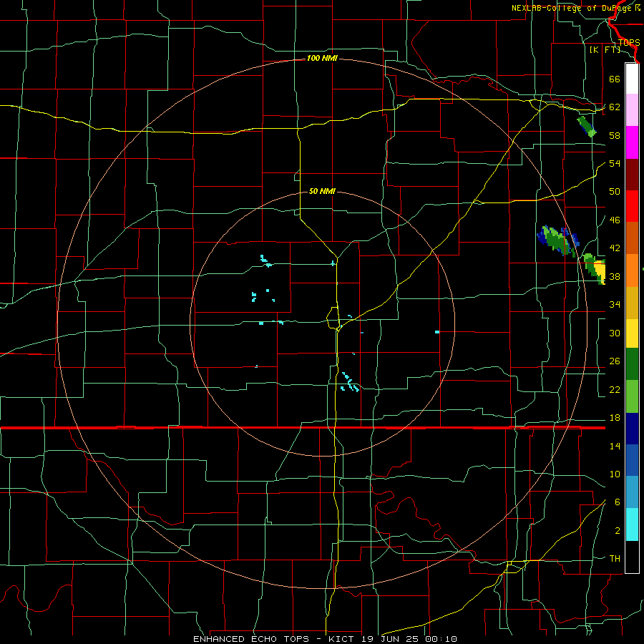644x644 pixels.
Task: Click legend value '14'
Action: [x=615, y=446]
